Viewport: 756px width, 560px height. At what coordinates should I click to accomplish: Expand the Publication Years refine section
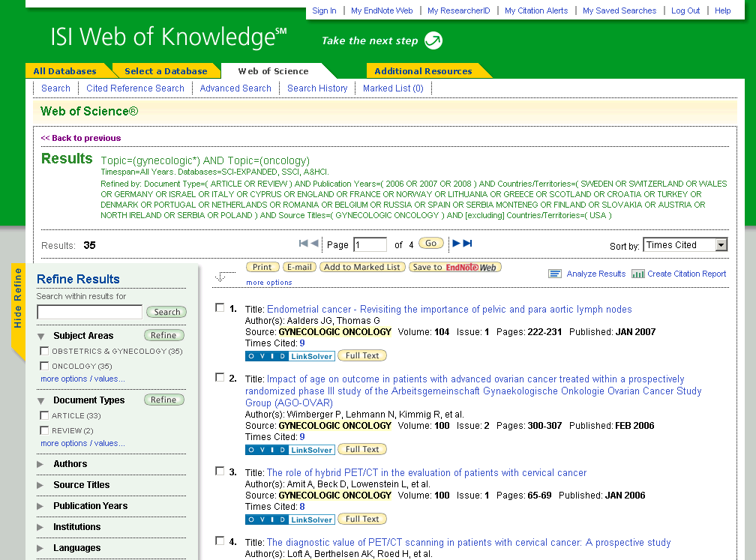[40, 506]
